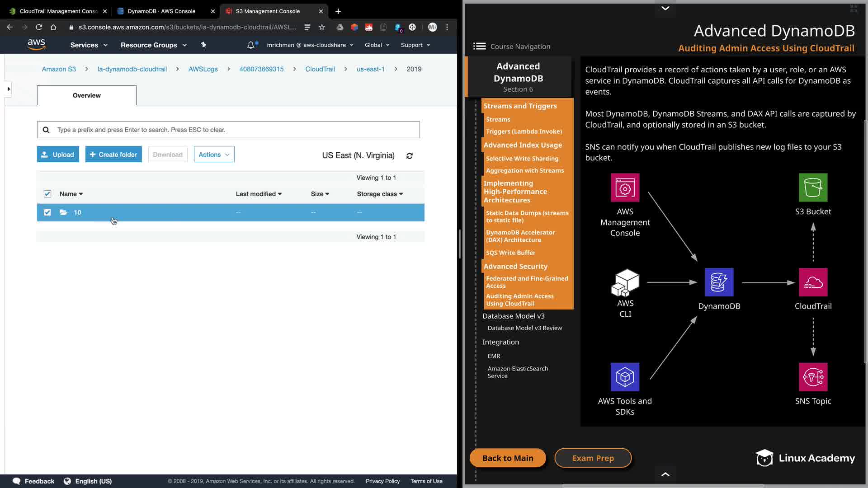The image size is (868, 488).
Task: Reload the page with browser refresh icon
Action: click(39, 27)
